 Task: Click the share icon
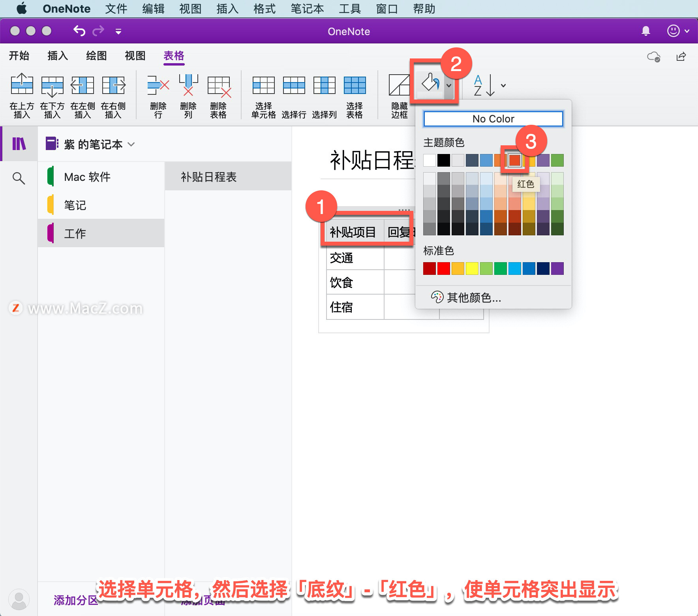point(681,56)
